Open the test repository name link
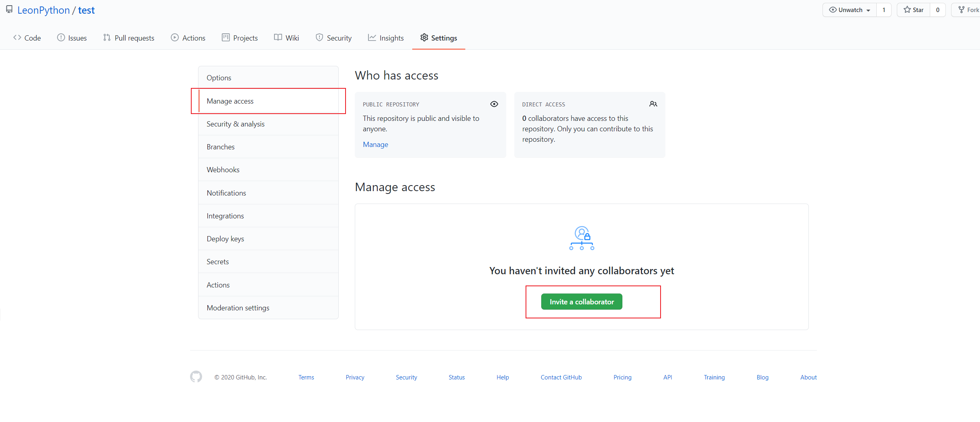Image resolution: width=980 pixels, height=422 pixels. (86, 10)
